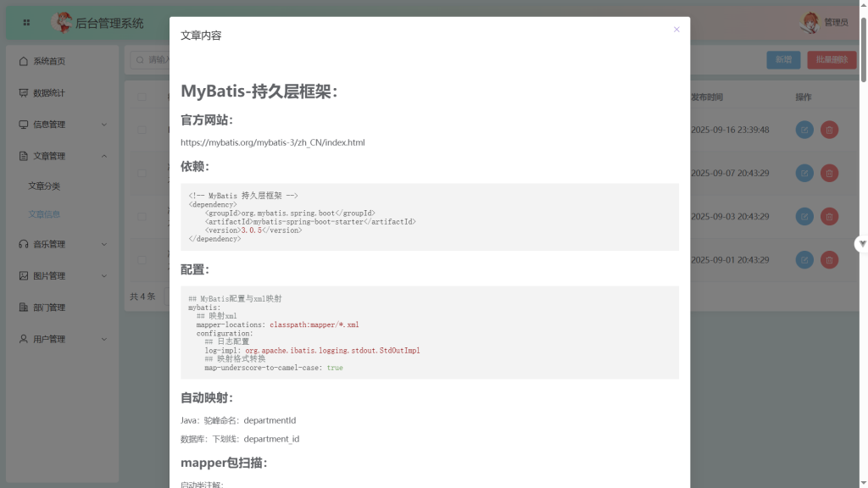This screenshot has width=868, height=488.
Task: Click the 数据统计 chart icon
Action: tap(24, 93)
